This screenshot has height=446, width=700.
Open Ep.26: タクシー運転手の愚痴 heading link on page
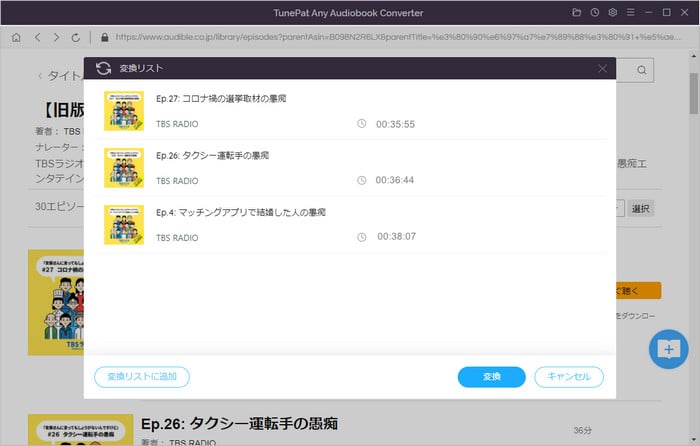click(239, 423)
